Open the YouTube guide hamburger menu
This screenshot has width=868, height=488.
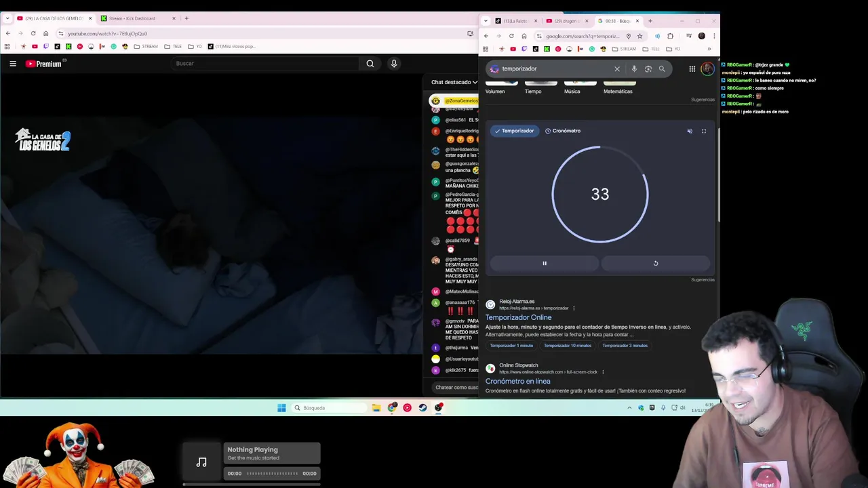13,64
